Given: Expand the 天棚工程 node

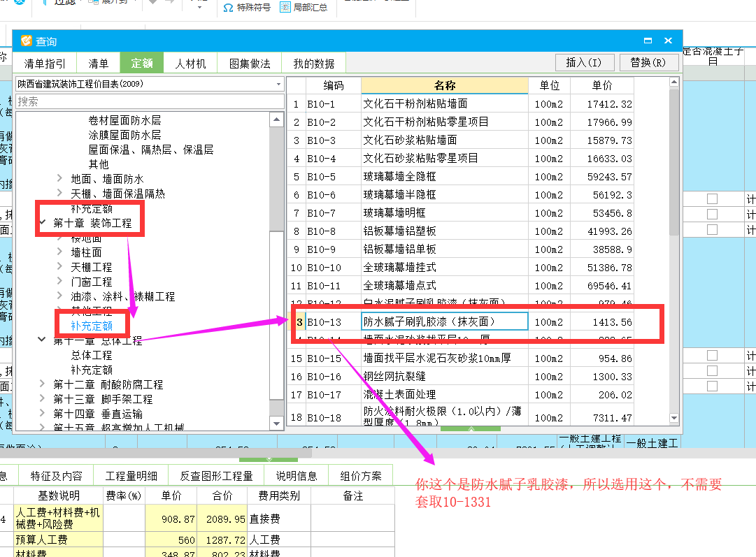Looking at the screenshot, I should (x=59, y=266).
